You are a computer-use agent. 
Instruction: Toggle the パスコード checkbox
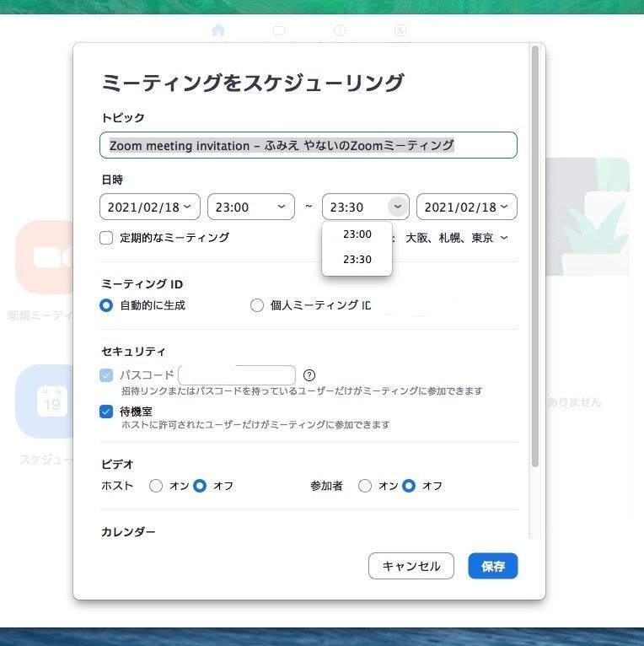pyautogui.click(x=106, y=375)
